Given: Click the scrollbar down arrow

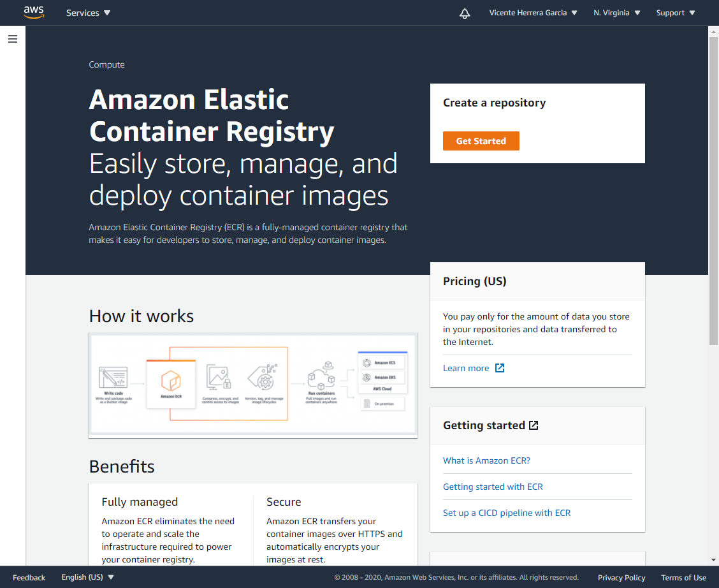Looking at the screenshot, I should [713, 559].
